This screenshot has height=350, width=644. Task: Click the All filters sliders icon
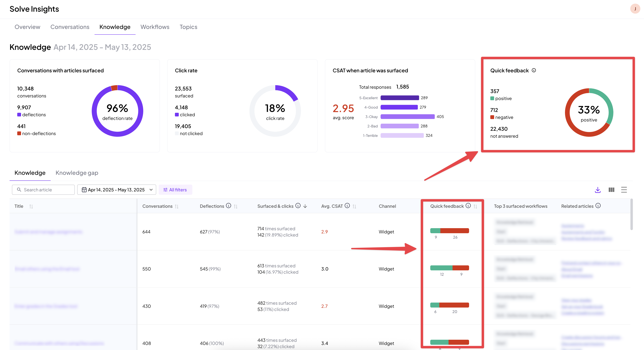pyautogui.click(x=165, y=190)
